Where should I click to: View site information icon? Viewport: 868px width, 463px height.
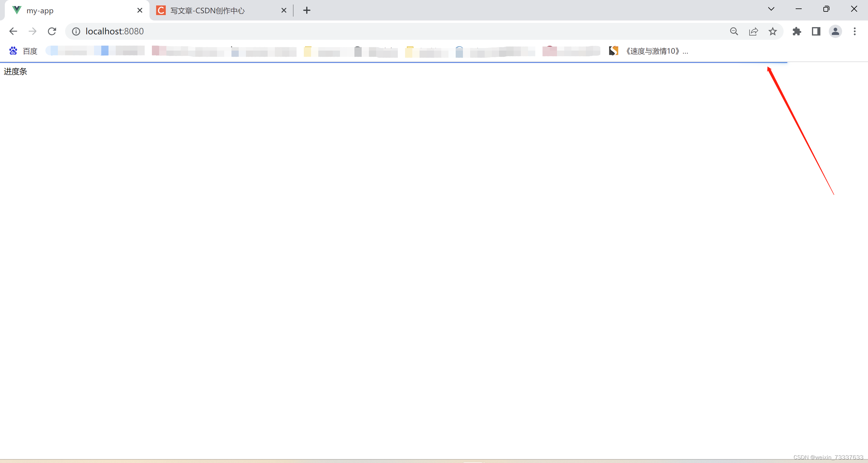pyautogui.click(x=76, y=31)
